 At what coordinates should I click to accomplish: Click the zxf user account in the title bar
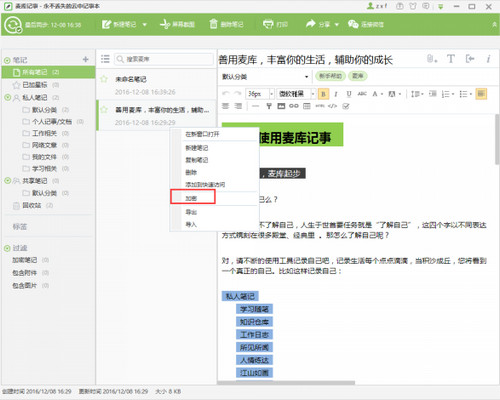tap(377, 6)
